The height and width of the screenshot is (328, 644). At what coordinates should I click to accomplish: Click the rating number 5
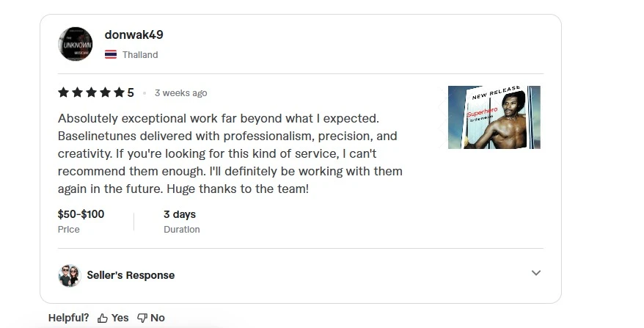[x=131, y=92]
